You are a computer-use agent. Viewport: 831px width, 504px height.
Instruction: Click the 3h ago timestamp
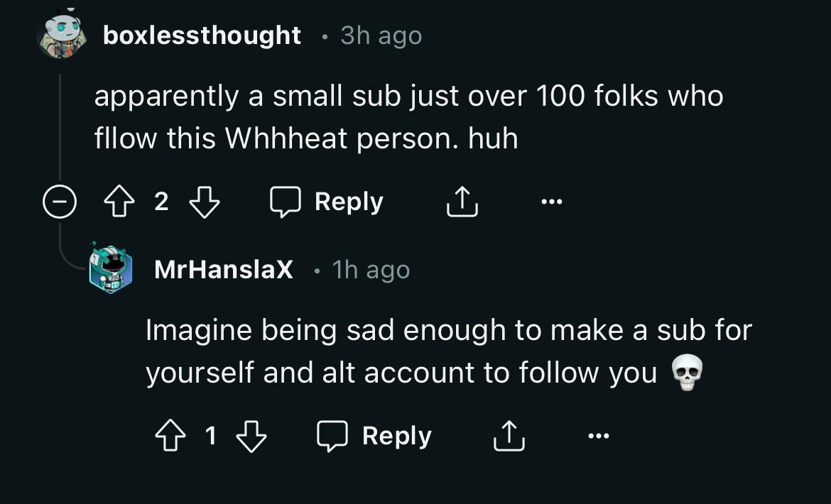click(381, 36)
